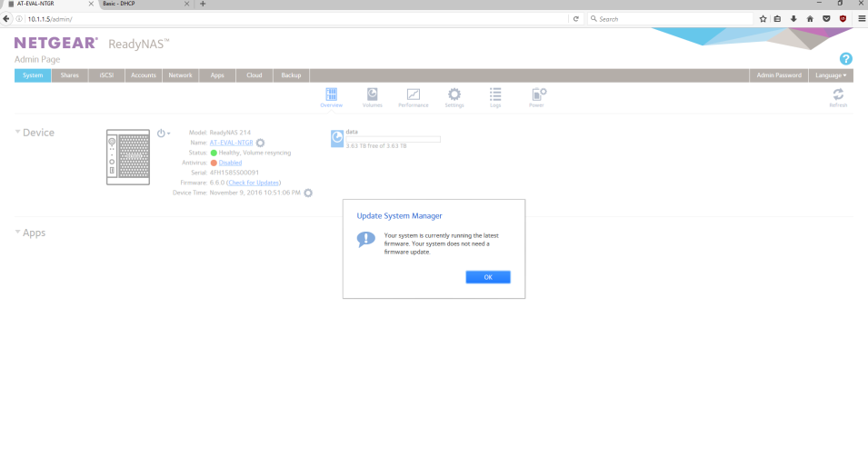Viewport: 868px width, 466px height.
Task: Switch to the Apps tab
Action: tap(217, 75)
